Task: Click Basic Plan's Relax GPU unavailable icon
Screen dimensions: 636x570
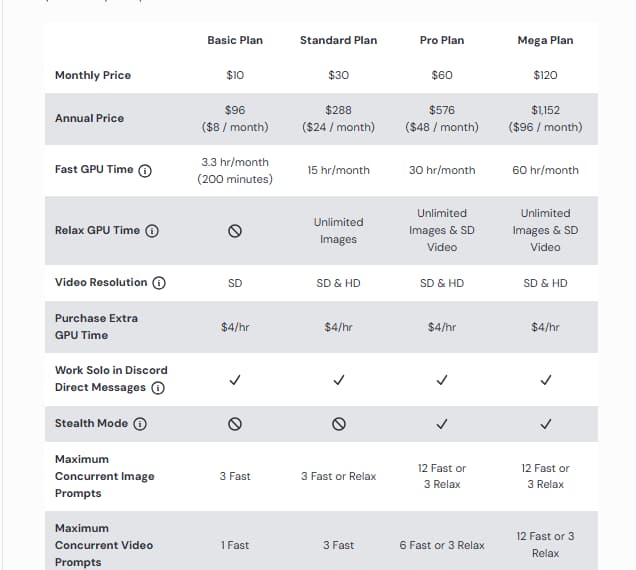Action: coord(235,231)
